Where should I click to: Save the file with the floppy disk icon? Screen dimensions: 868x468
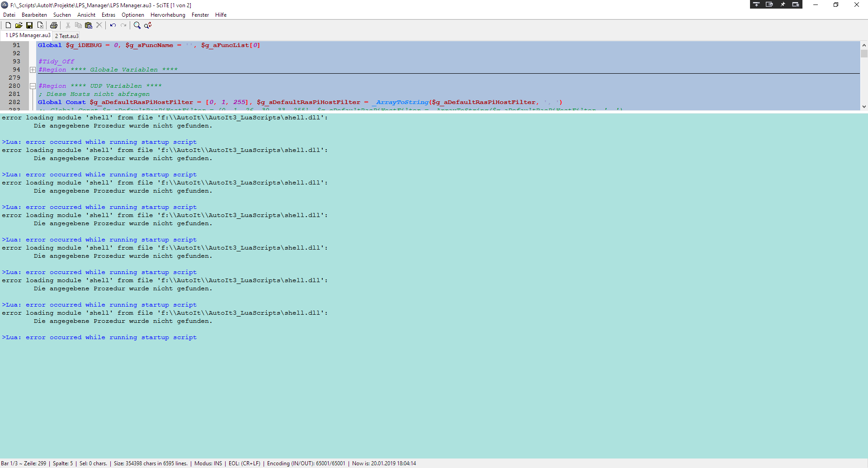tap(29, 25)
